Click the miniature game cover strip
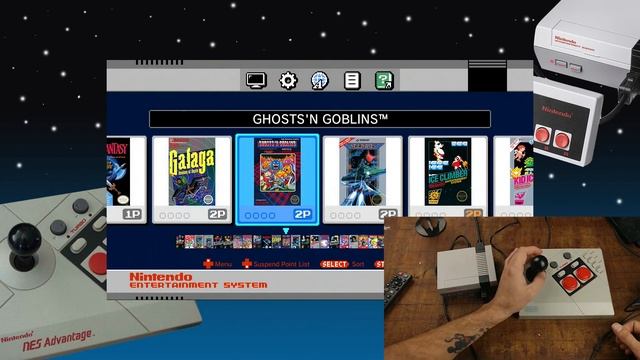This screenshot has width=640, height=360. click(x=280, y=242)
